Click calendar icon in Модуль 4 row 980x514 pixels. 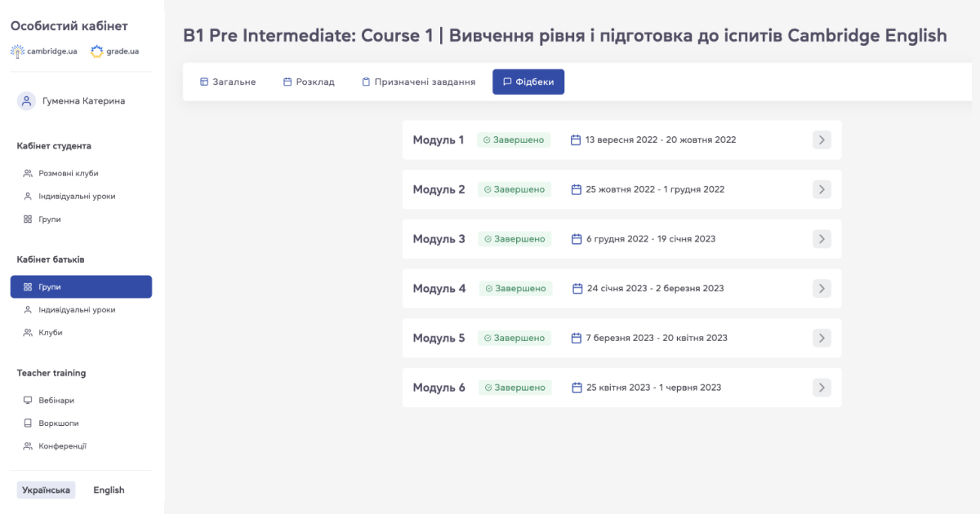point(577,288)
